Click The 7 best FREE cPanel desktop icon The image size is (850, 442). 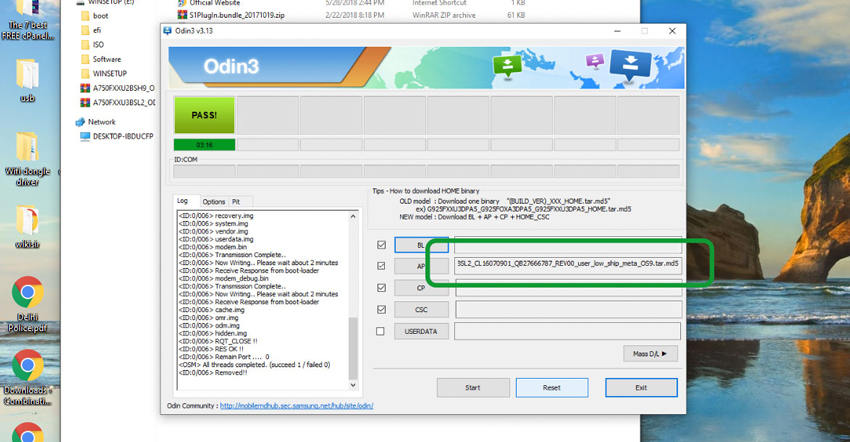pyautogui.click(x=27, y=20)
